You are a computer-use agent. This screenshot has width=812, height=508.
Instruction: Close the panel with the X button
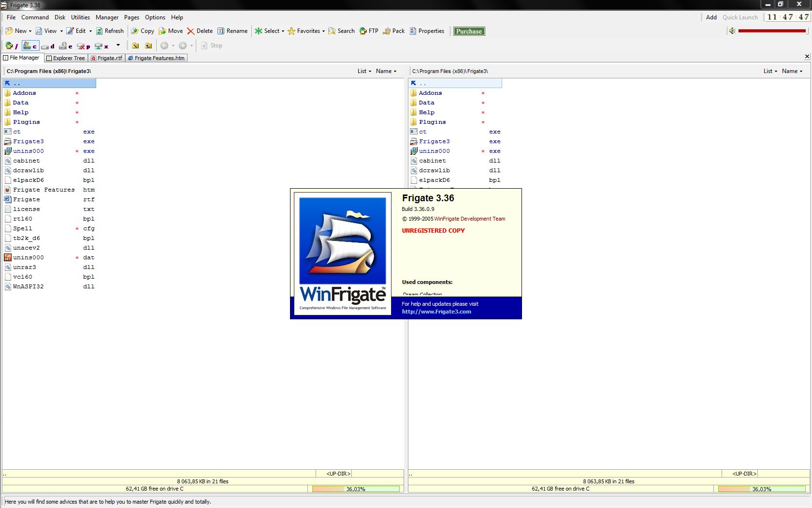coord(807,57)
